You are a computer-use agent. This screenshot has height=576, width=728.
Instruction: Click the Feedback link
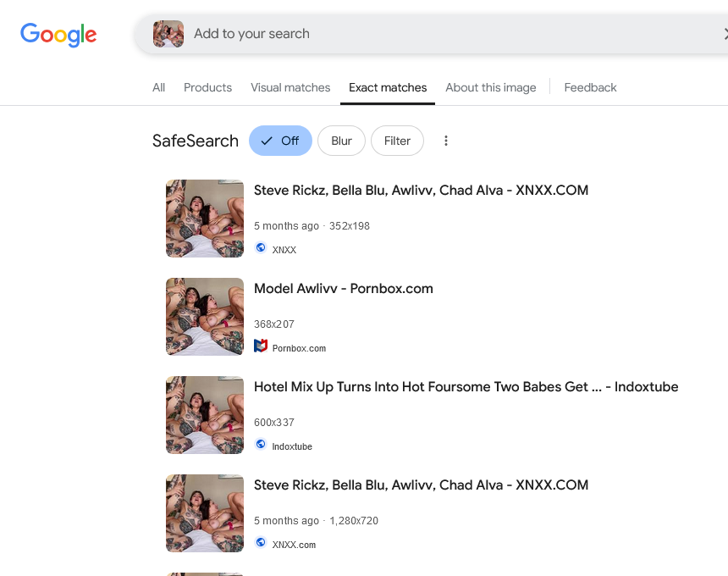(590, 87)
